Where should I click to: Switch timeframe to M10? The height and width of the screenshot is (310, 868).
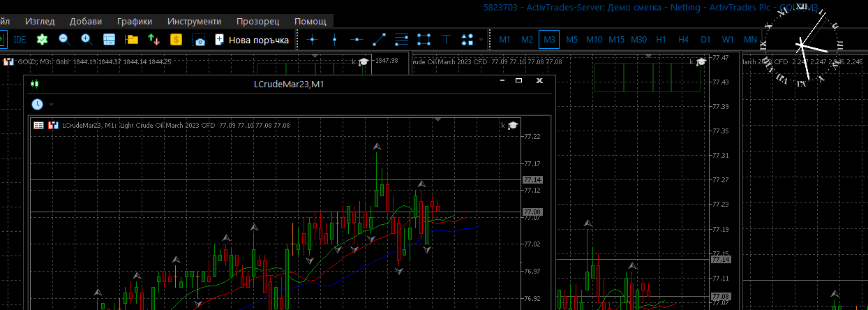click(x=594, y=40)
